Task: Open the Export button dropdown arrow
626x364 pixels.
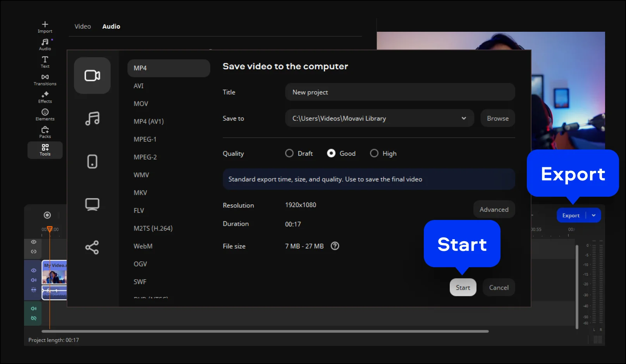Action: 593,215
